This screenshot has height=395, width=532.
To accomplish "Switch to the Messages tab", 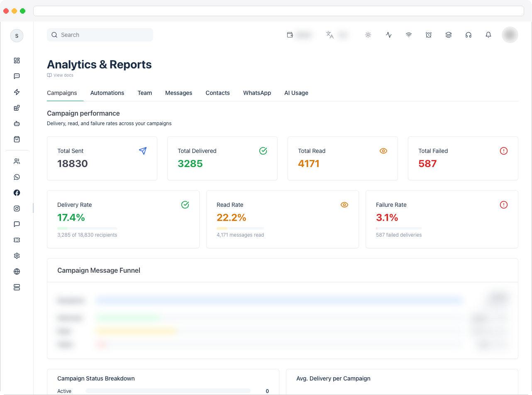I will click(178, 93).
